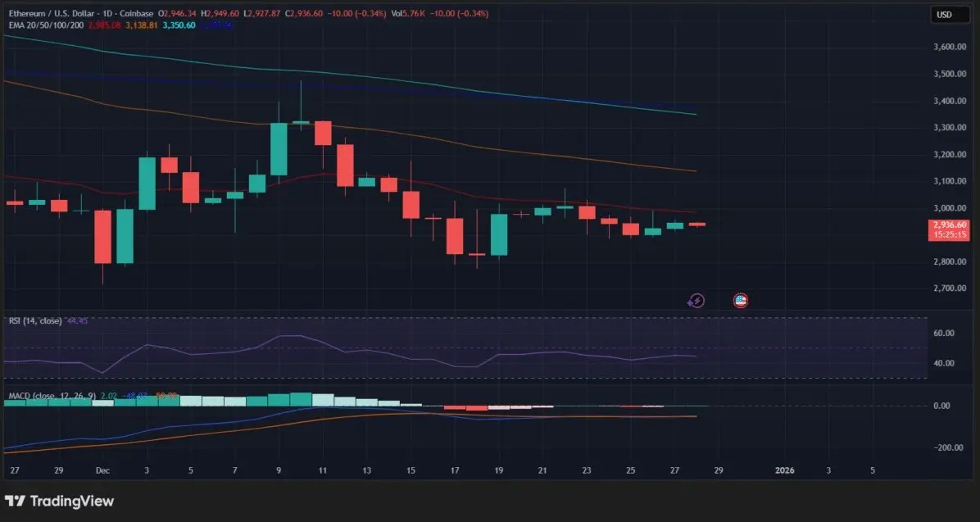Click the MACD -200.00 scale label
This screenshot has width=980, height=522.
click(948, 447)
